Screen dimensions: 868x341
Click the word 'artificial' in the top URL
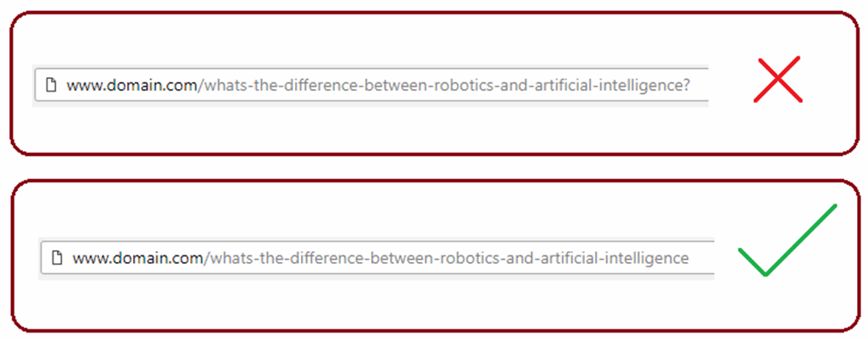(x=564, y=87)
